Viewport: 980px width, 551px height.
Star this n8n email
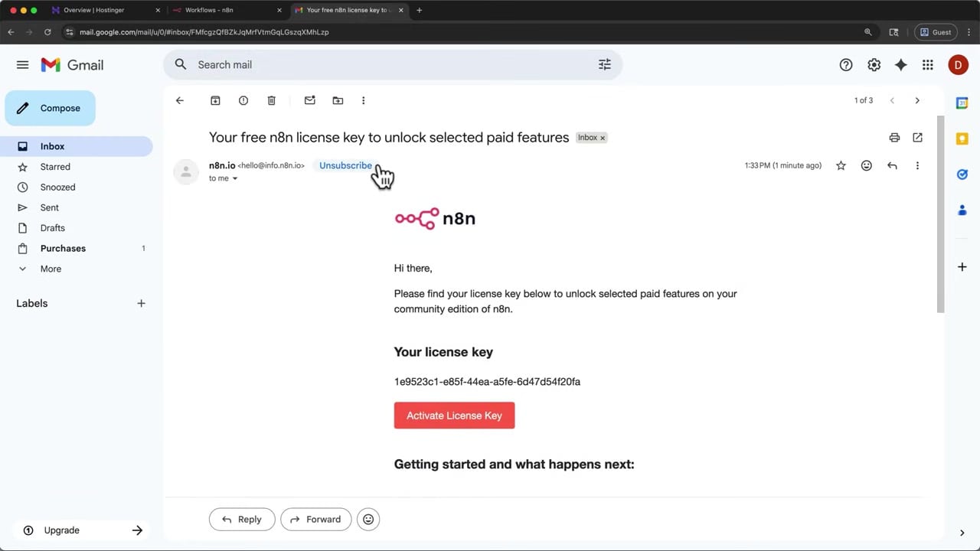(x=841, y=165)
